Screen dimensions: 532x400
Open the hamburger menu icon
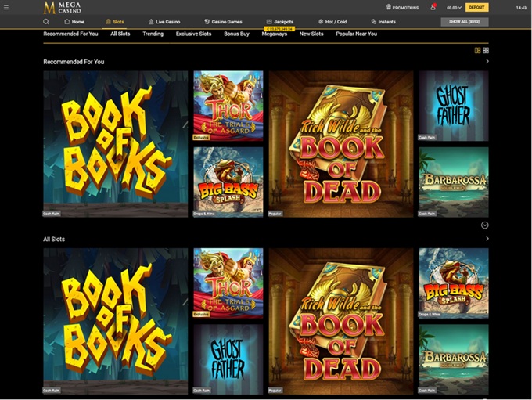(6, 7)
